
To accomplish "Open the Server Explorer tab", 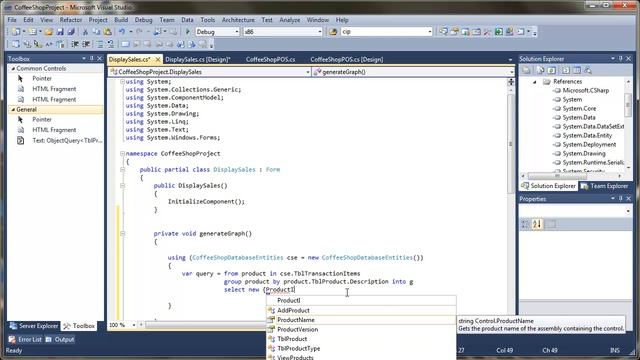I will click(34, 326).
